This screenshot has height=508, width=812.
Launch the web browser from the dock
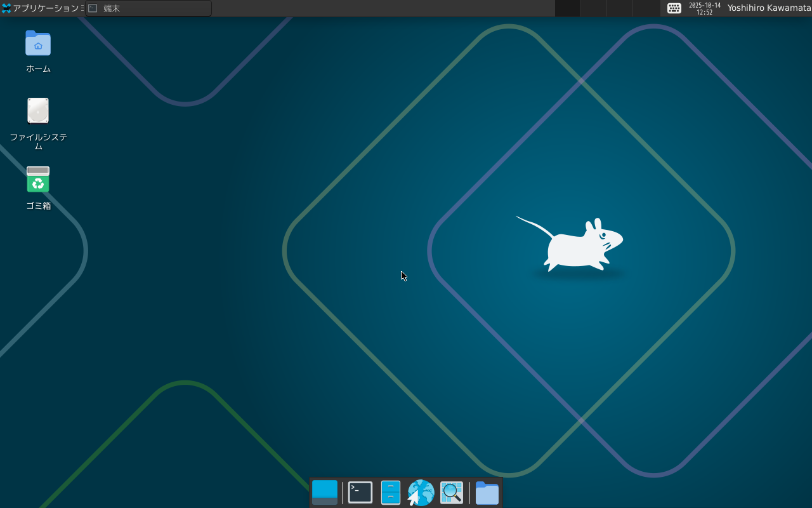[x=421, y=492]
